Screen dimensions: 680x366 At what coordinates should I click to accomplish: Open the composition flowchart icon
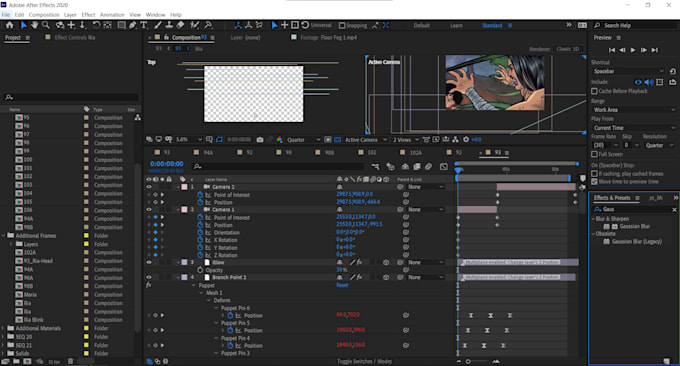pos(455,140)
